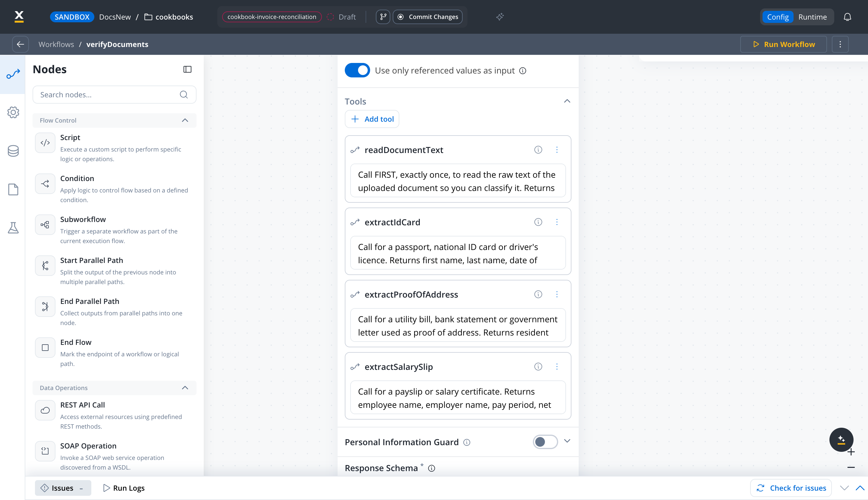
Task: Expand Personal Information Guard settings
Action: coord(567,441)
